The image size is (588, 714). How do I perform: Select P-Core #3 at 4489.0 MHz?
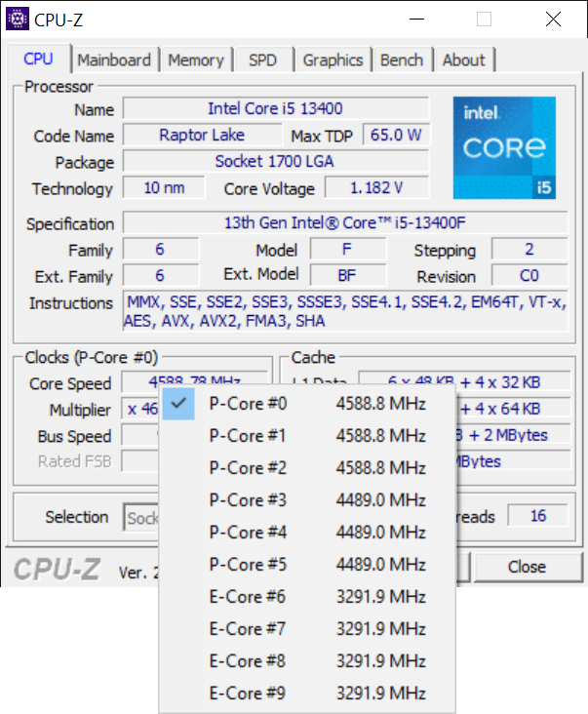click(307, 500)
